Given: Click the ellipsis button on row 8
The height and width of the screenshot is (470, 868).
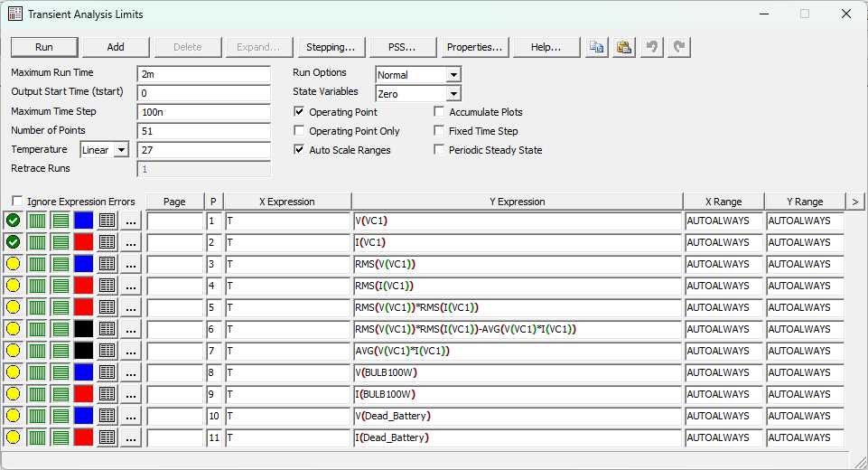Looking at the screenshot, I should point(131,372).
